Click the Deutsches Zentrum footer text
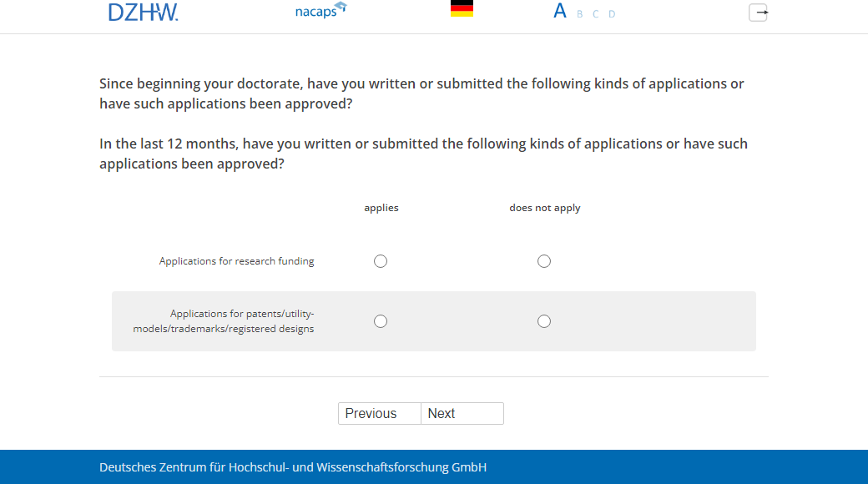868x484 pixels. click(x=293, y=467)
